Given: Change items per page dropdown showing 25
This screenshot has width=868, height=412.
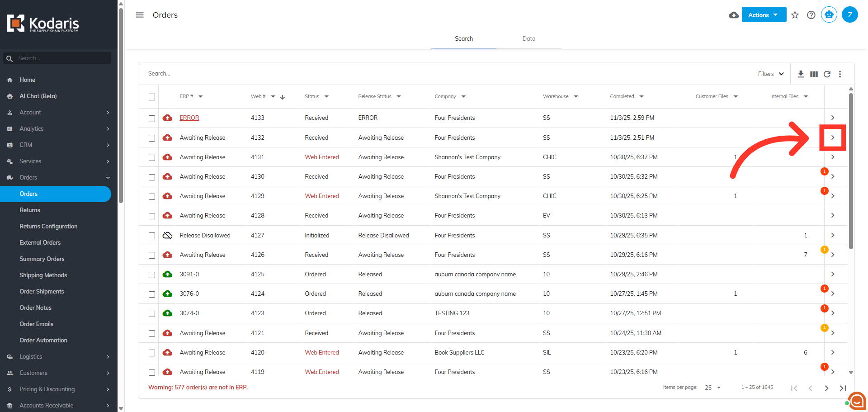Looking at the screenshot, I should (713, 388).
